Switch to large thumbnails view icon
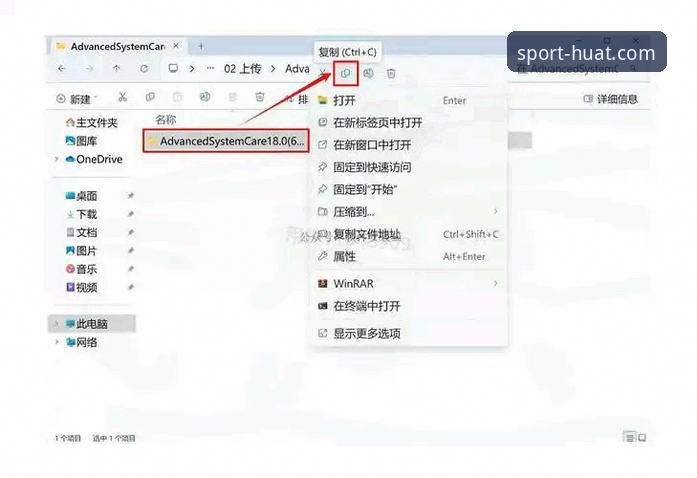The image size is (697, 478). [642, 438]
